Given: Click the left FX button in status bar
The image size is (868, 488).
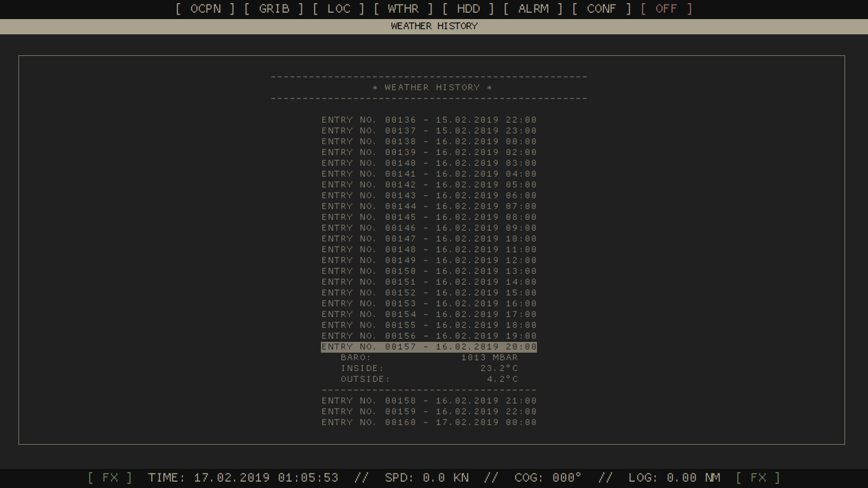Looking at the screenshot, I should [110, 477].
